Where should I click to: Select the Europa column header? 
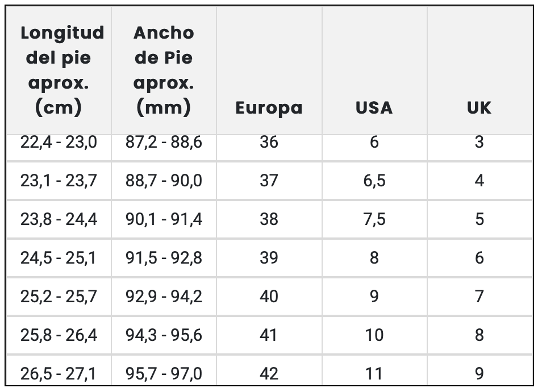click(269, 108)
